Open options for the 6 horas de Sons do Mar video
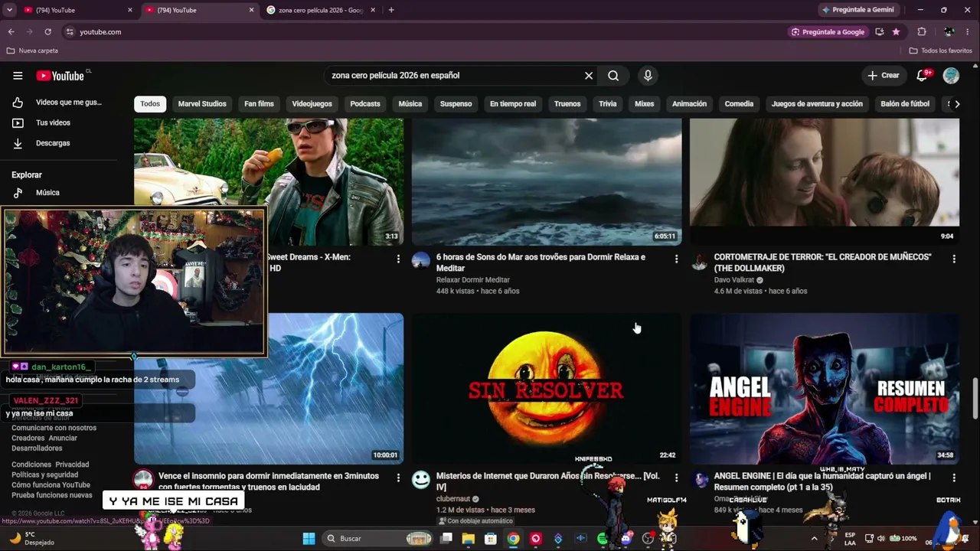The image size is (980, 551). [676, 259]
